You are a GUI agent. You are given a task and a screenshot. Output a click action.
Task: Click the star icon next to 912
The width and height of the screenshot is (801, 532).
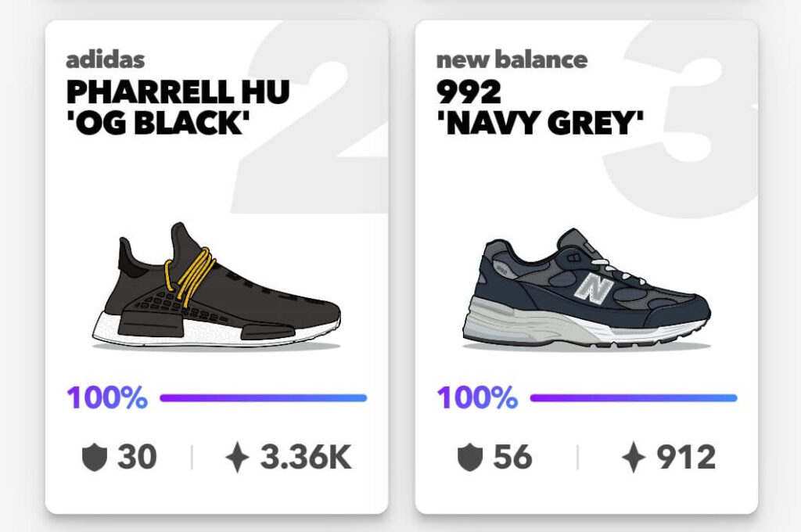point(634,457)
